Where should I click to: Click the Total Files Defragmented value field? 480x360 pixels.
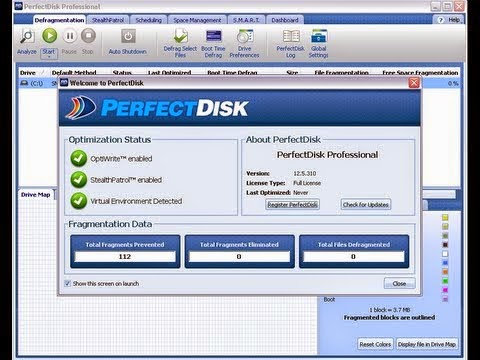(353, 256)
